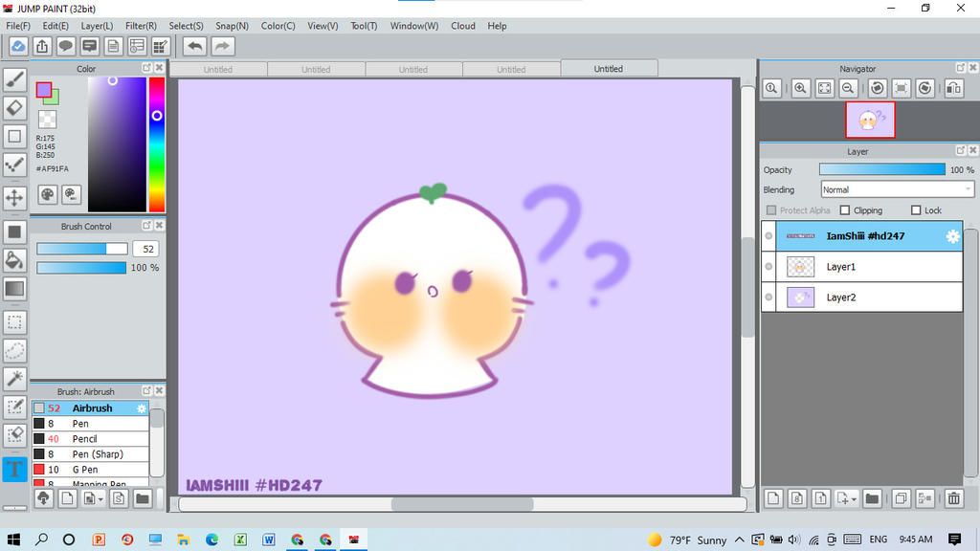The image size is (980, 551).
Task: Open the Layer(L) menu
Action: pyautogui.click(x=97, y=26)
